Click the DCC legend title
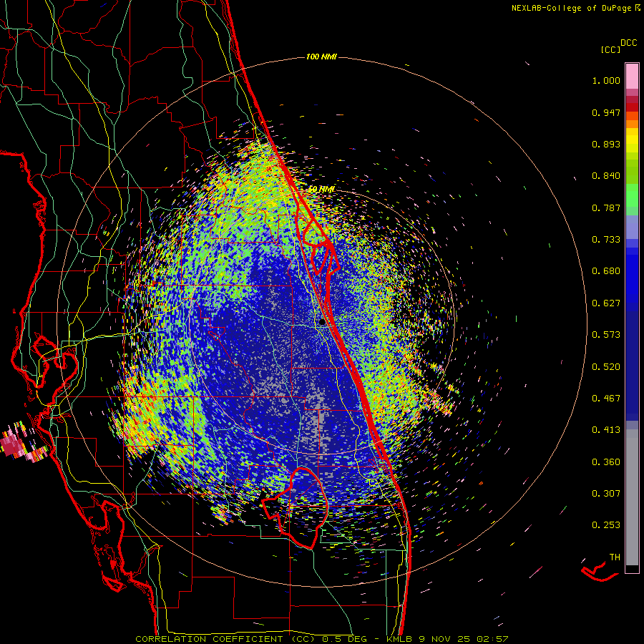 [628, 43]
